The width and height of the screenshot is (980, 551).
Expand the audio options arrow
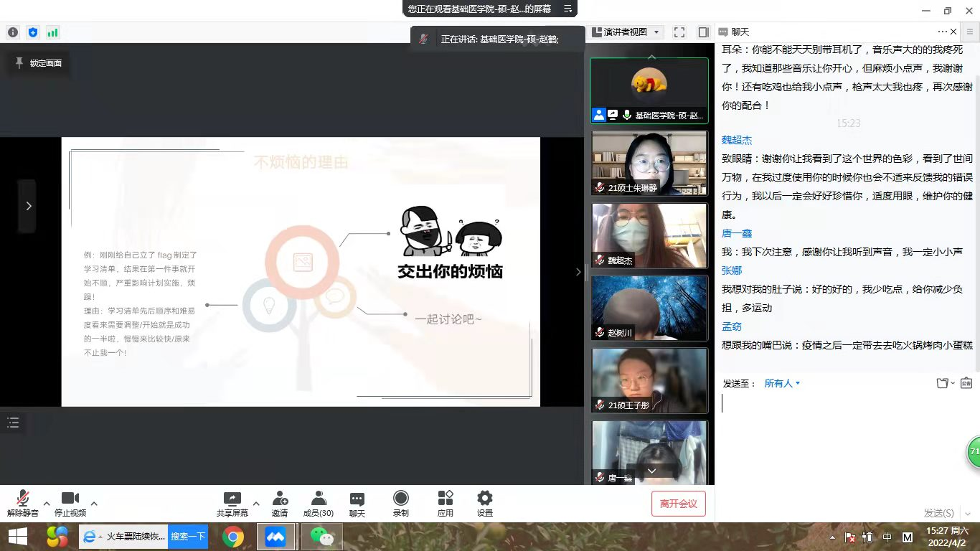click(x=47, y=503)
